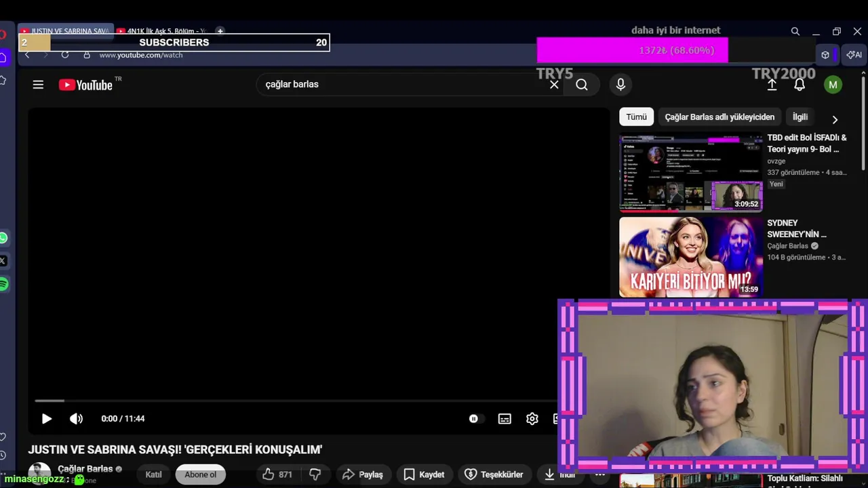This screenshot has height=488, width=868.
Task: Open the ovzge channel name
Action: pos(776,161)
